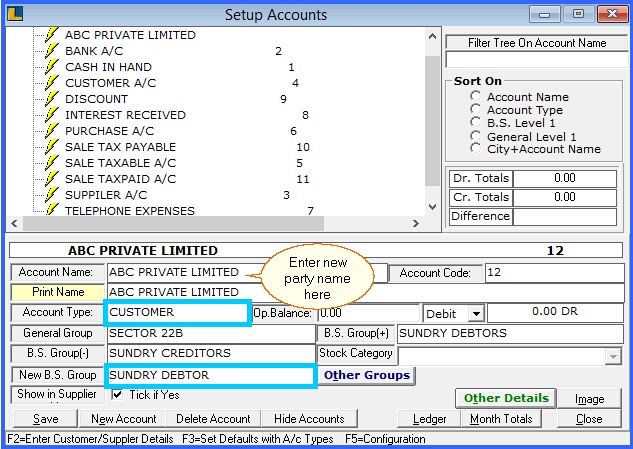Click the pencil icon beside TELEPHONE EXPENSES
The height and width of the screenshot is (449, 633).
tap(53, 210)
